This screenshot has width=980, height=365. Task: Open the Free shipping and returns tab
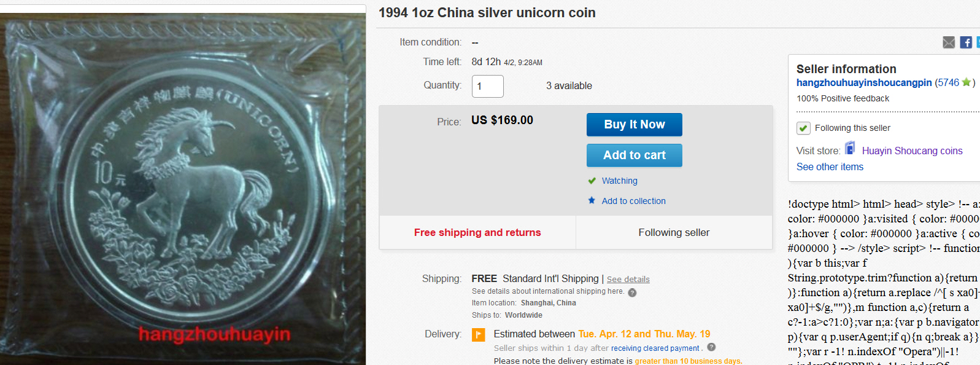pos(477,232)
